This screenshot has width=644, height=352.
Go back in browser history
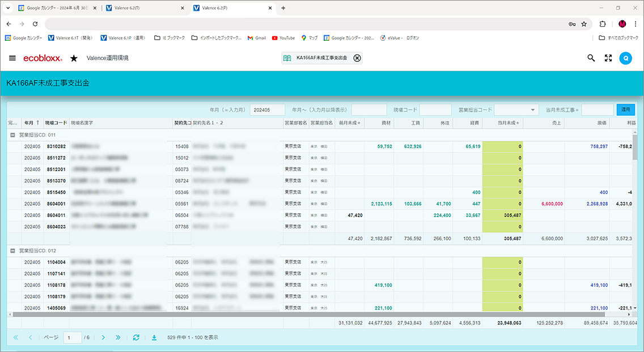coord(9,24)
